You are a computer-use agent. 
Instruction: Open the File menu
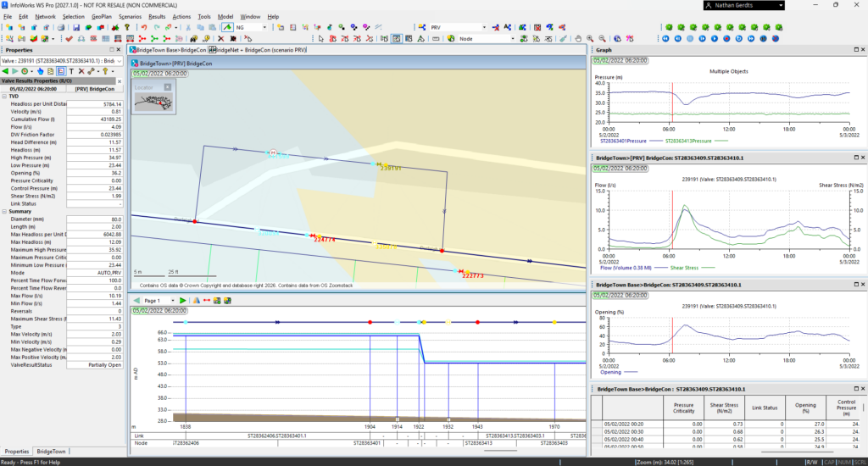click(8, 17)
